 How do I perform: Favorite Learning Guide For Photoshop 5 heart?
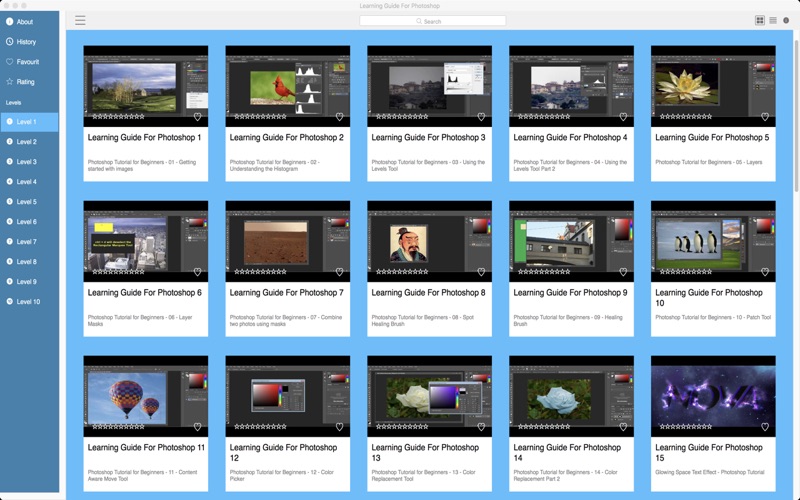point(765,117)
